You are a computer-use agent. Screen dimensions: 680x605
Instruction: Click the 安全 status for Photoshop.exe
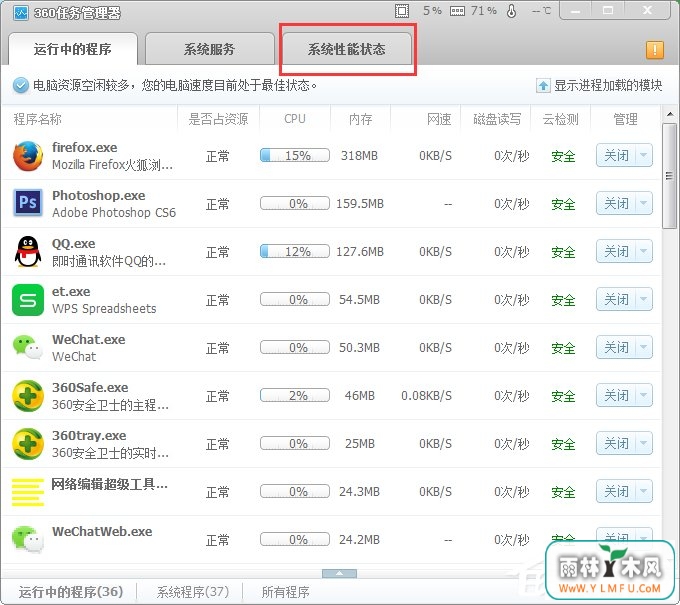point(563,204)
